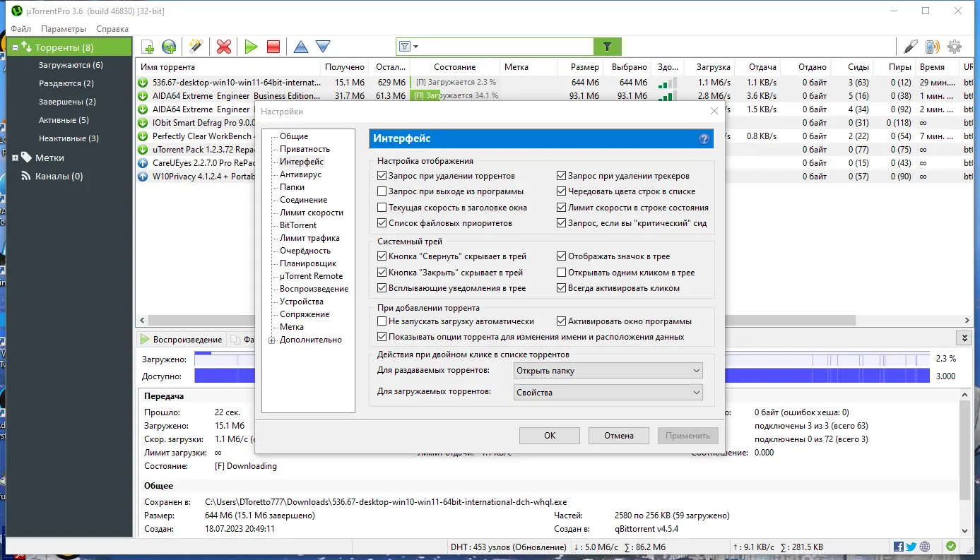Screen dimensions: 980x560
Task: Open the Файл menu
Action: (x=20, y=29)
